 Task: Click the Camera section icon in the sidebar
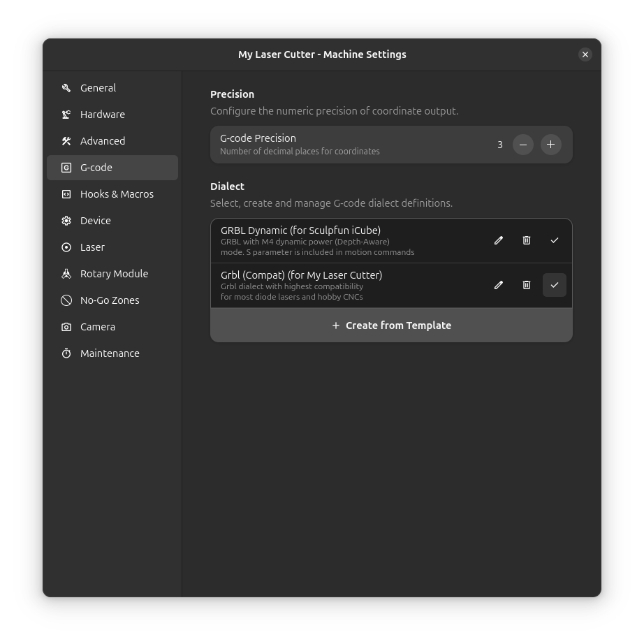tap(66, 326)
